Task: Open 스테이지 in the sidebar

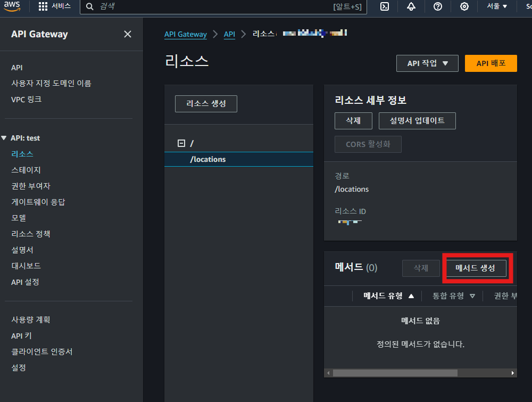Action: click(x=26, y=170)
